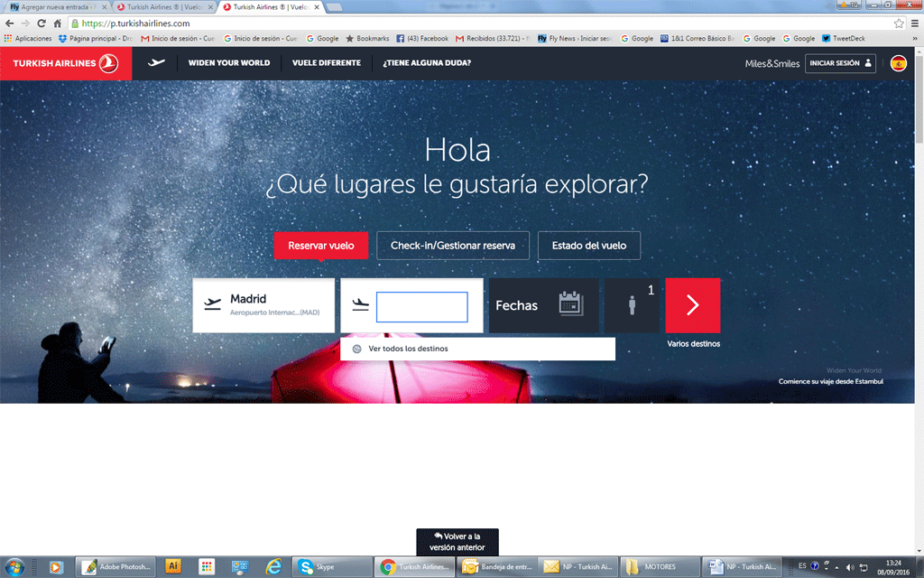Click the INICIAR SESIÓN button

tap(840, 63)
